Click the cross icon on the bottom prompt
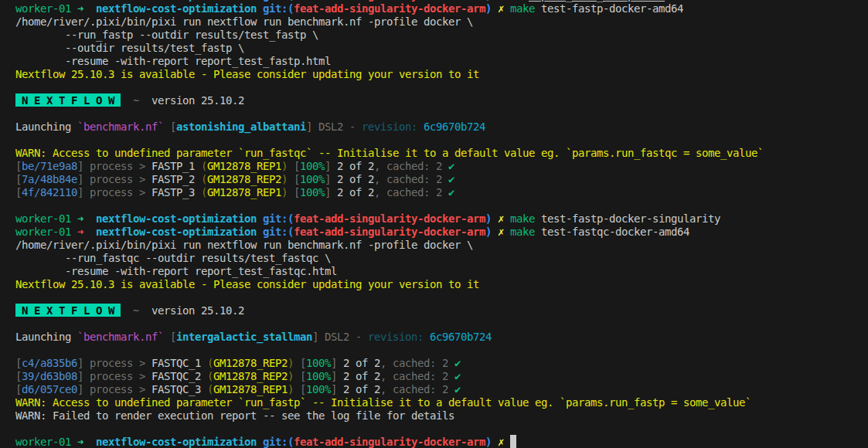 499,441
